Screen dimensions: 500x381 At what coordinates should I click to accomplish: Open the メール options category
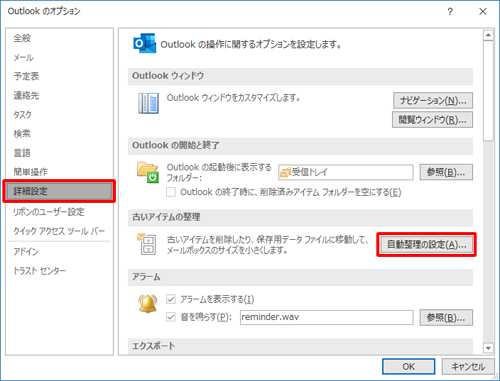pos(23,57)
